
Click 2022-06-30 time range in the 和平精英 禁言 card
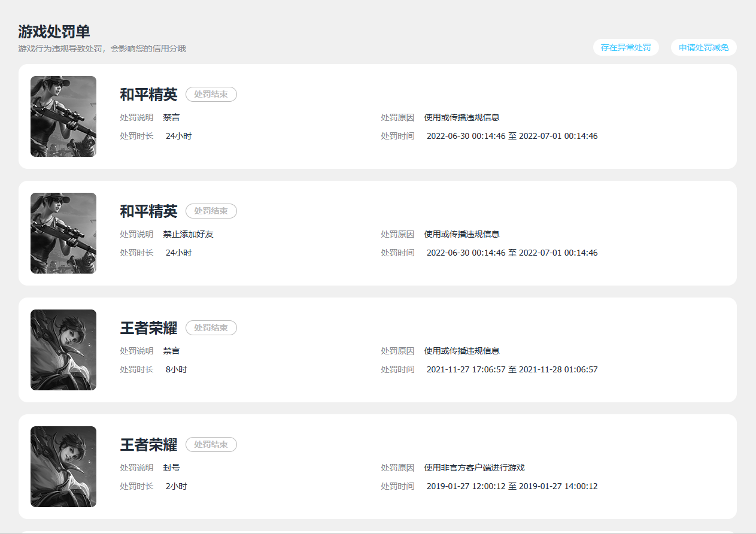(512, 136)
